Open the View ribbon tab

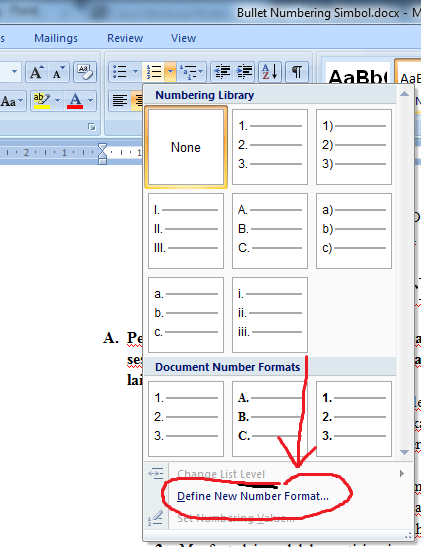pyautogui.click(x=183, y=38)
